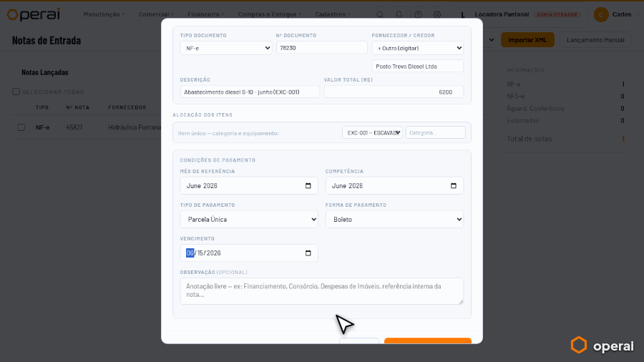This screenshot has width=644, height=362.
Task: Expand the Fornecedor / Credor dropdown
Action: click(418, 48)
